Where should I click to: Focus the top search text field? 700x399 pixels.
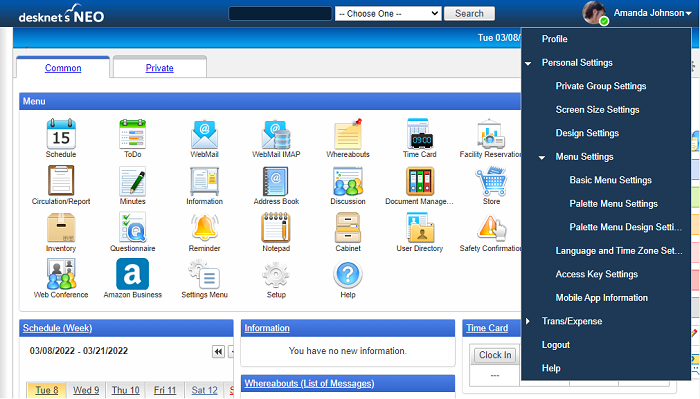(280, 13)
